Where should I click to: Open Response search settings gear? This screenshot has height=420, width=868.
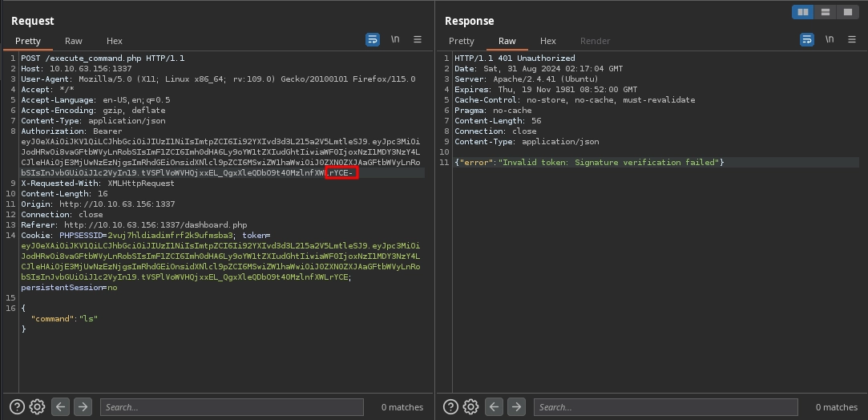[x=470, y=407]
